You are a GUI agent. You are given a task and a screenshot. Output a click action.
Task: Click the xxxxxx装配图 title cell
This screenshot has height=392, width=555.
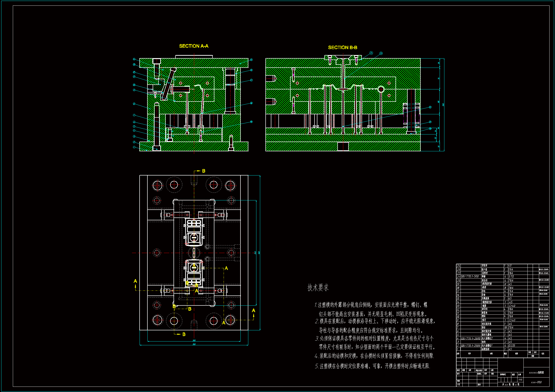[536, 373]
